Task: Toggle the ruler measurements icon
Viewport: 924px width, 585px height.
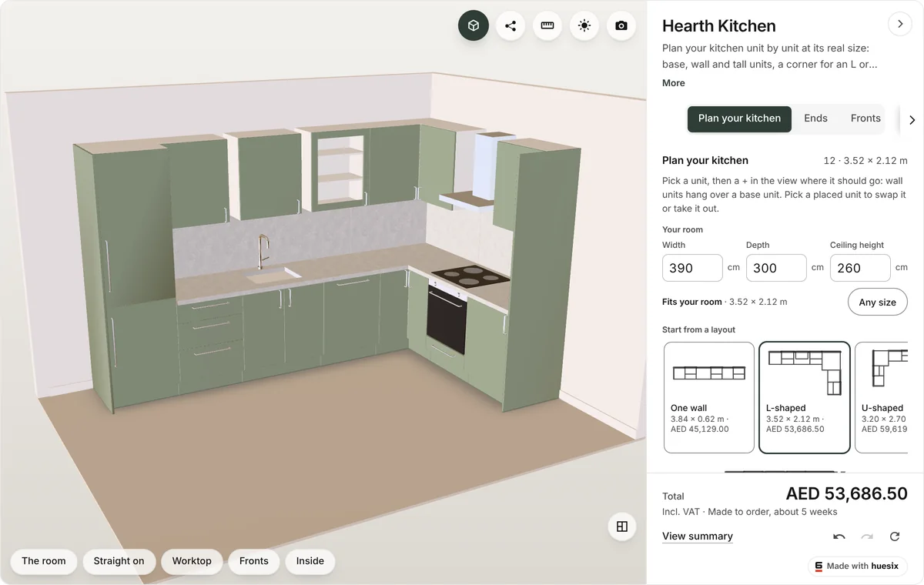Action: point(547,25)
